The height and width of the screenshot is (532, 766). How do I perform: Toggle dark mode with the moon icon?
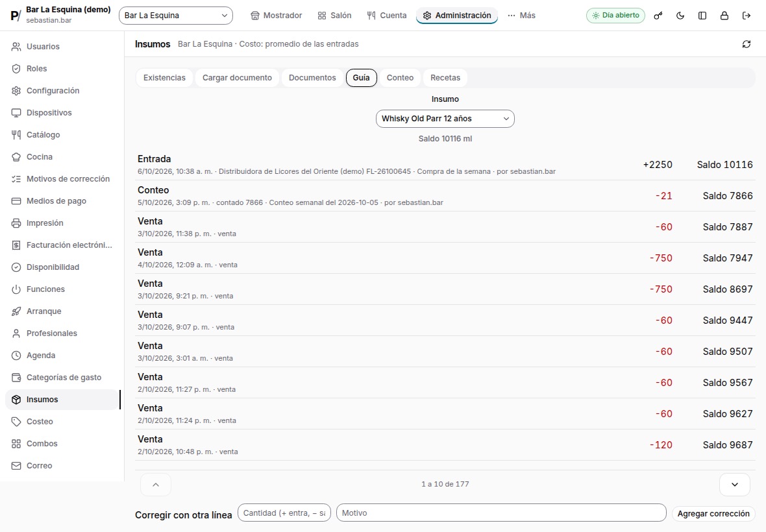point(680,16)
